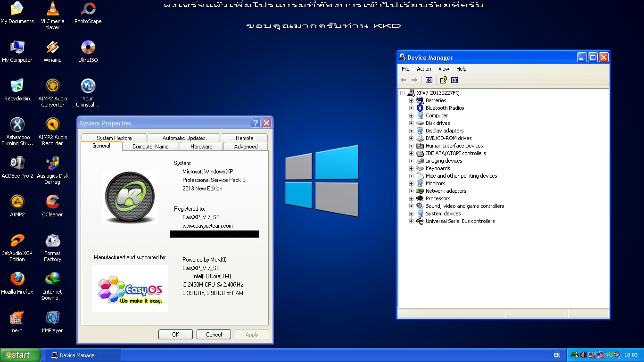Expand the Keyboards category
The image size is (644, 362).
click(x=411, y=168)
